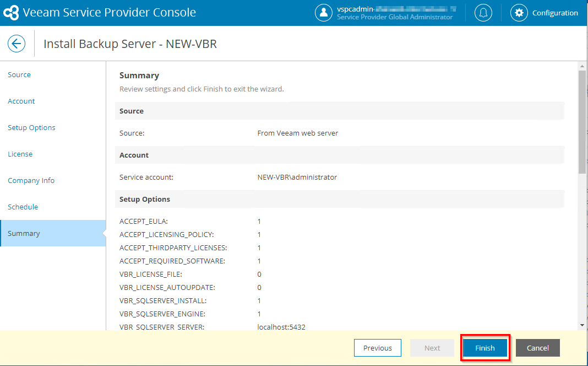
Task: Go to Setup Options step
Action: [31, 128]
